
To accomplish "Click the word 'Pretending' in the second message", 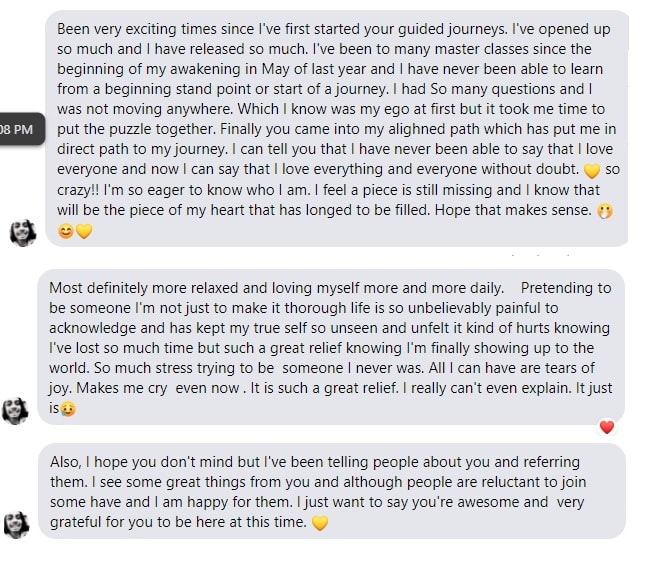I will [562, 288].
